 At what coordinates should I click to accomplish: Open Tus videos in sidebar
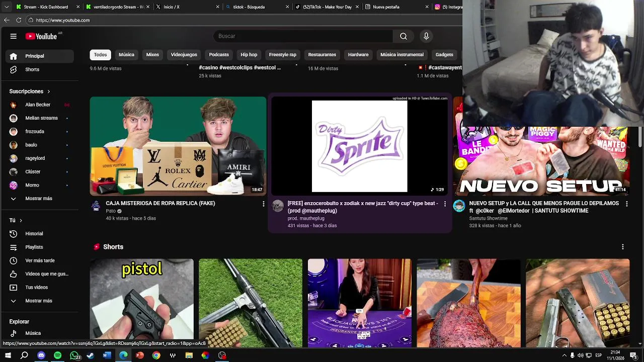(x=39, y=288)
